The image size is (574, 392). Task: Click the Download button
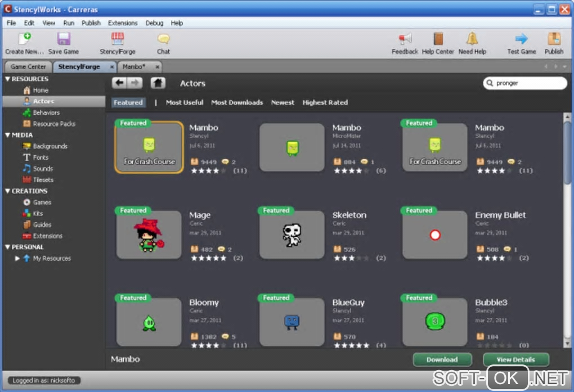point(442,359)
